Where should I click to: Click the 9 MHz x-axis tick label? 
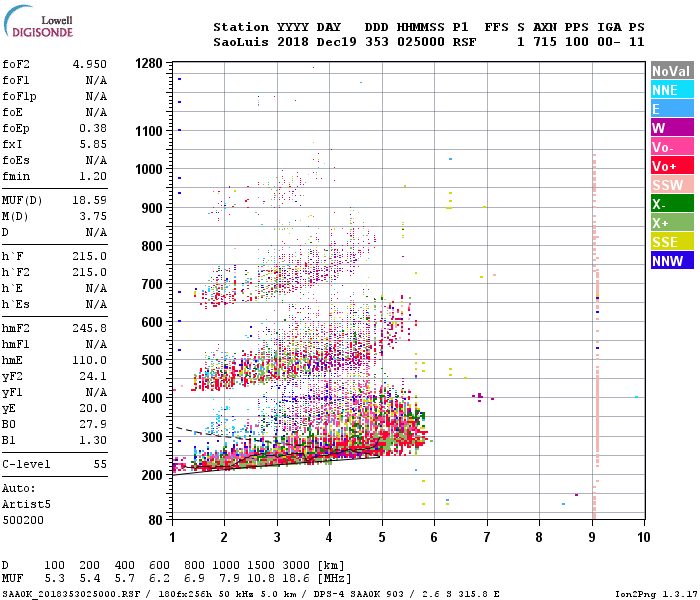(592, 537)
